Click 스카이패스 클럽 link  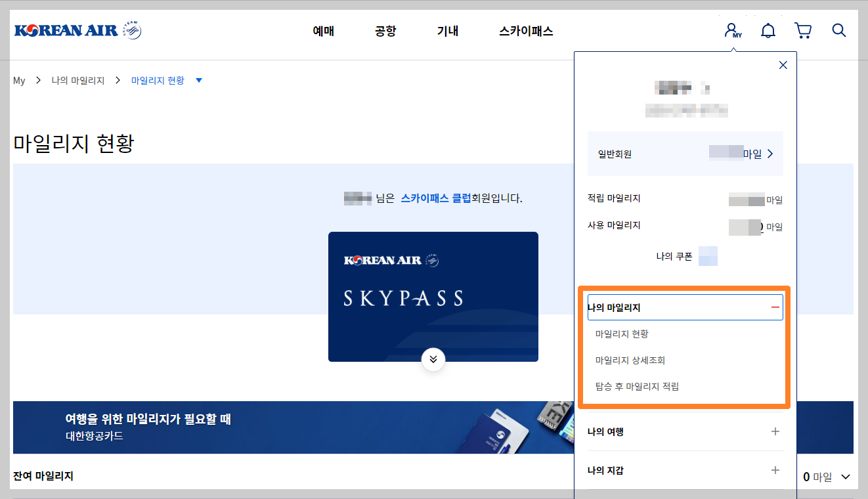pos(436,198)
